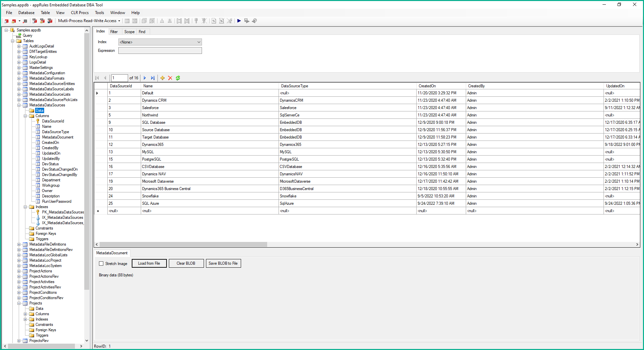Open Multi-Process Read-Write Access dropdown
The width and height of the screenshot is (644, 350).
point(89,21)
